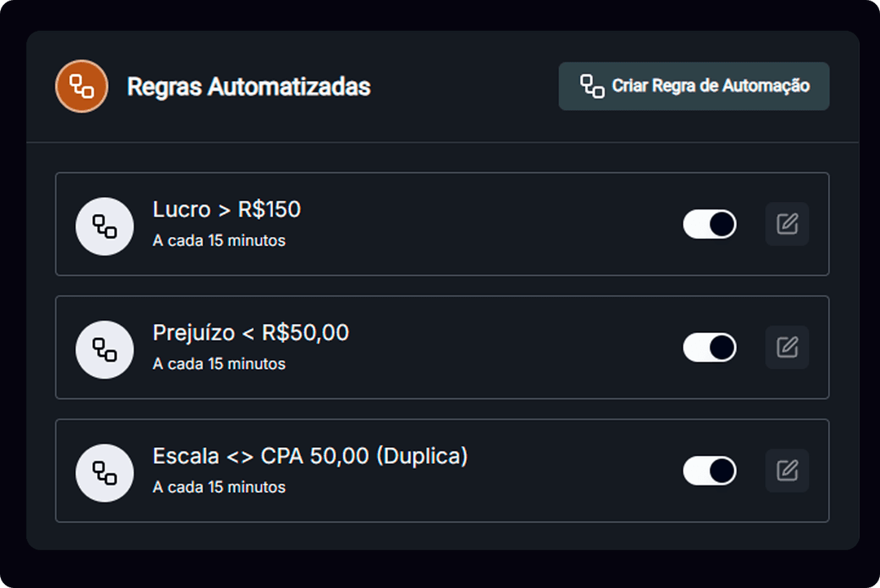Toggle the Escala CPA 50,00 rule

coord(709,471)
